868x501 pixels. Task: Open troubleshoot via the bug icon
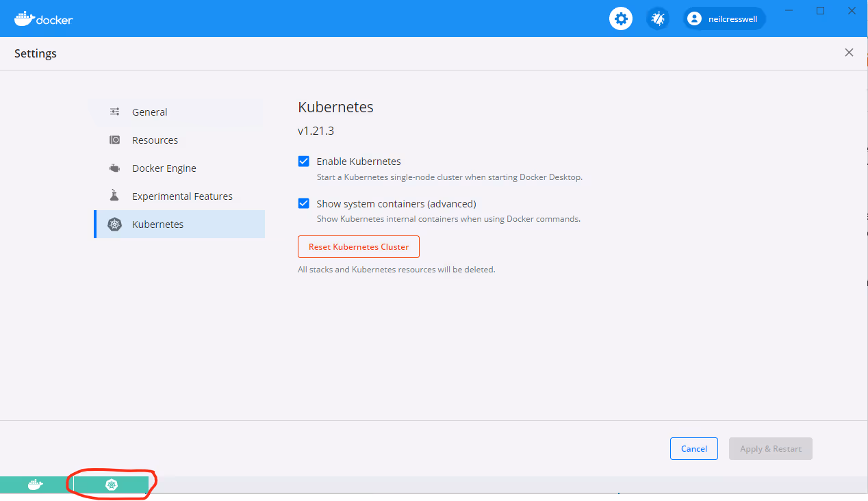coord(658,18)
